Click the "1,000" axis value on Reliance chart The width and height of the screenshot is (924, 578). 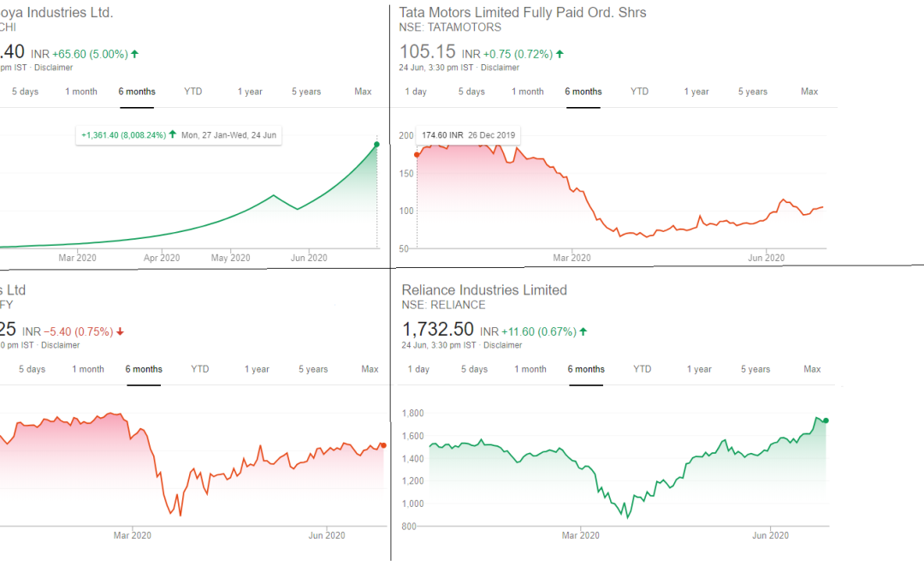click(412, 504)
